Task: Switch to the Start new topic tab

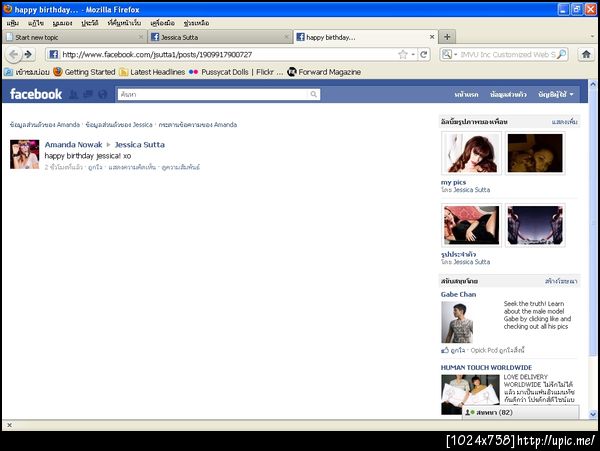Action: 75,37
